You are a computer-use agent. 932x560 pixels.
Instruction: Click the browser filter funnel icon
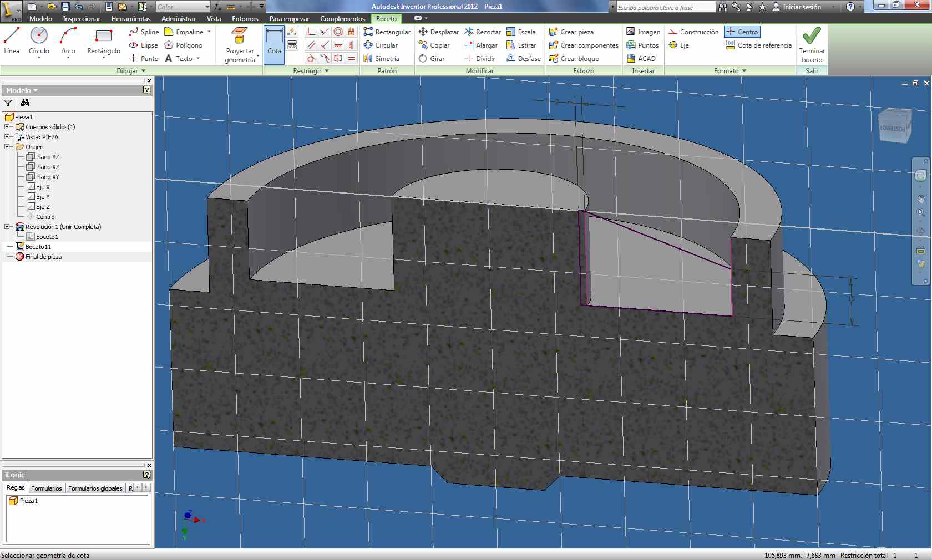[x=8, y=103]
